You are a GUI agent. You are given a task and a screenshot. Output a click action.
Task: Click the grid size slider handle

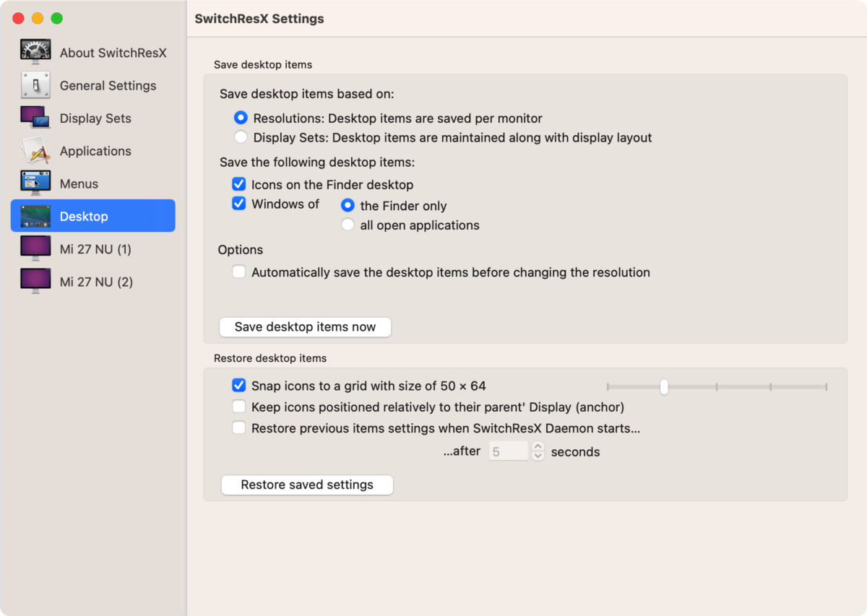[664, 387]
